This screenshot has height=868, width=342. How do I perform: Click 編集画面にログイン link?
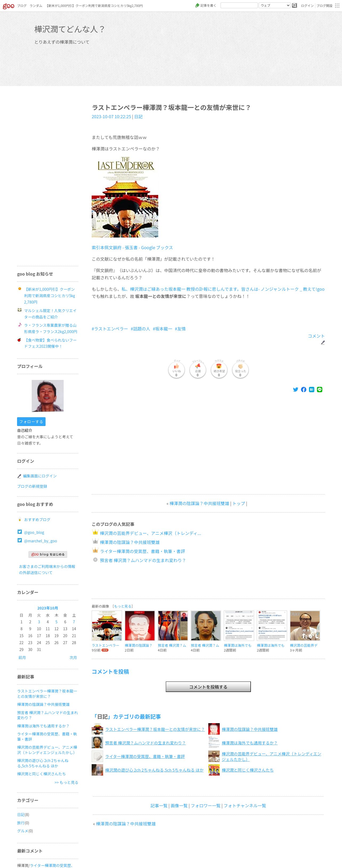click(x=40, y=476)
